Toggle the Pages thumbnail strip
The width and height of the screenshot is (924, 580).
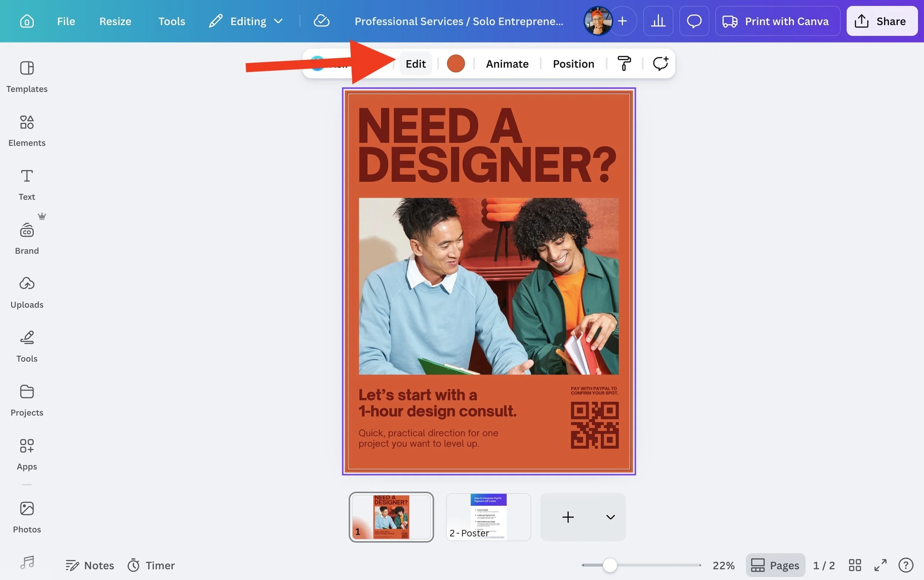(x=775, y=565)
